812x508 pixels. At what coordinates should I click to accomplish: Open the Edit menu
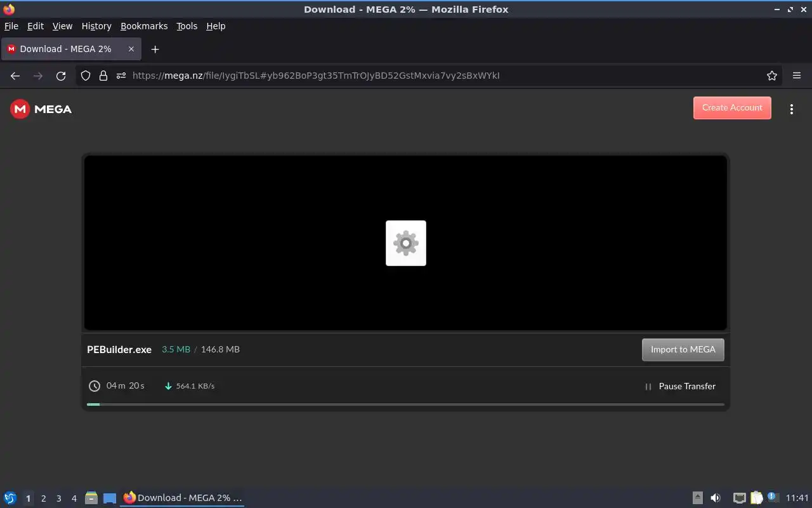[x=36, y=26]
